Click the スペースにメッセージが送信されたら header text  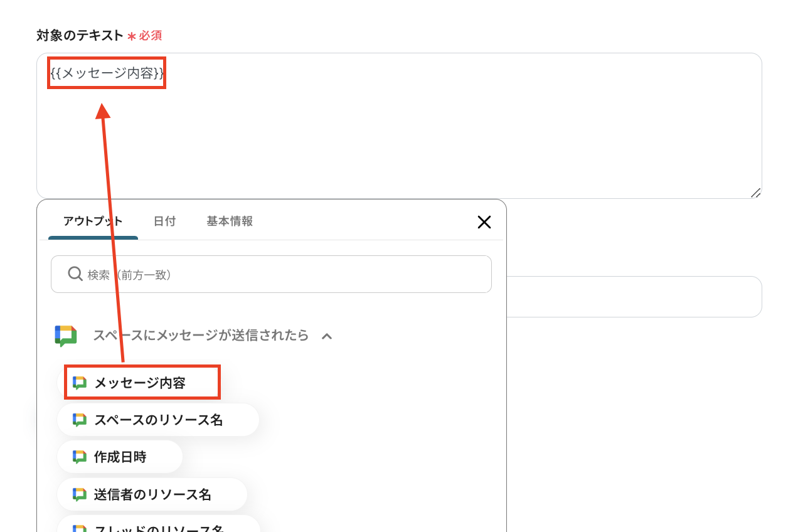[201, 336]
